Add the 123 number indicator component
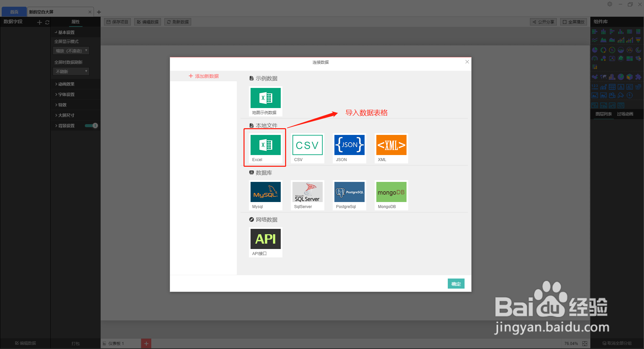This screenshot has height=349, width=644. [x=595, y=87]
